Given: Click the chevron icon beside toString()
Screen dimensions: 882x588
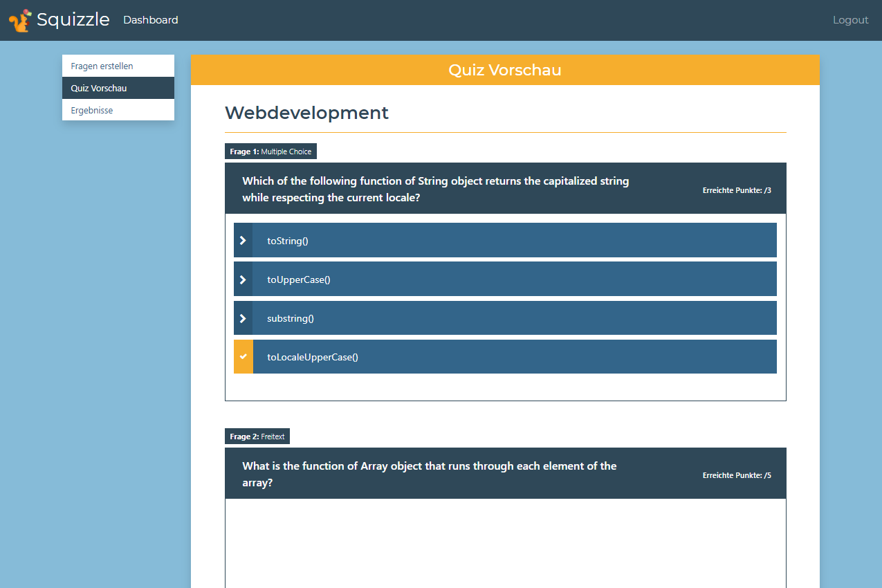Looking at the screenshot, I should [243, 240].
